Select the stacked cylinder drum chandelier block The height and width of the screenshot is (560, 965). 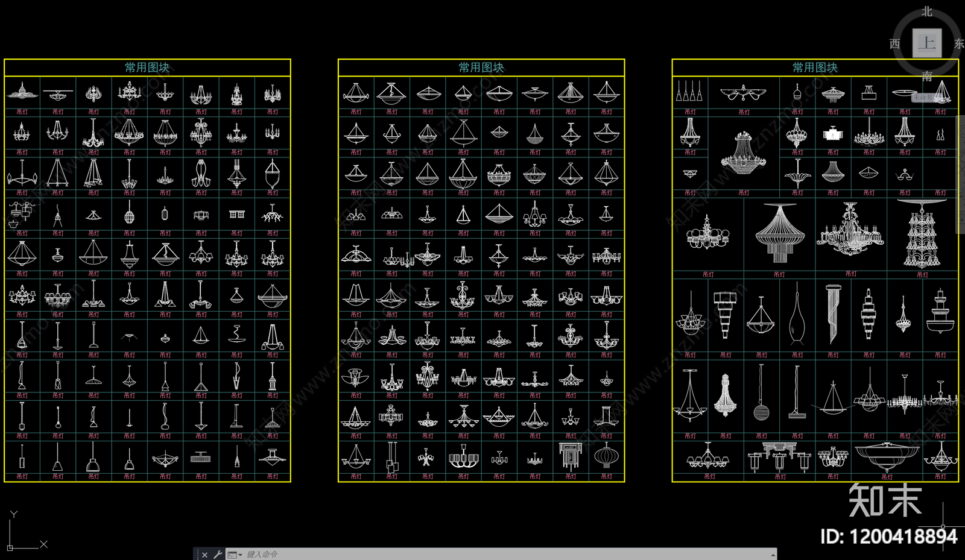725,313
